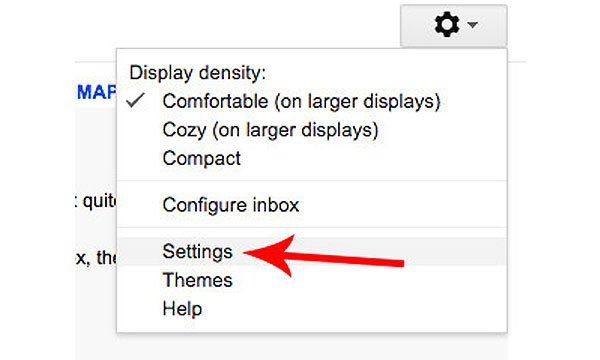Viewport: 600px width, 360px height.
Task: Click blank menu area right of Help
Action: [x=352, y=308]
